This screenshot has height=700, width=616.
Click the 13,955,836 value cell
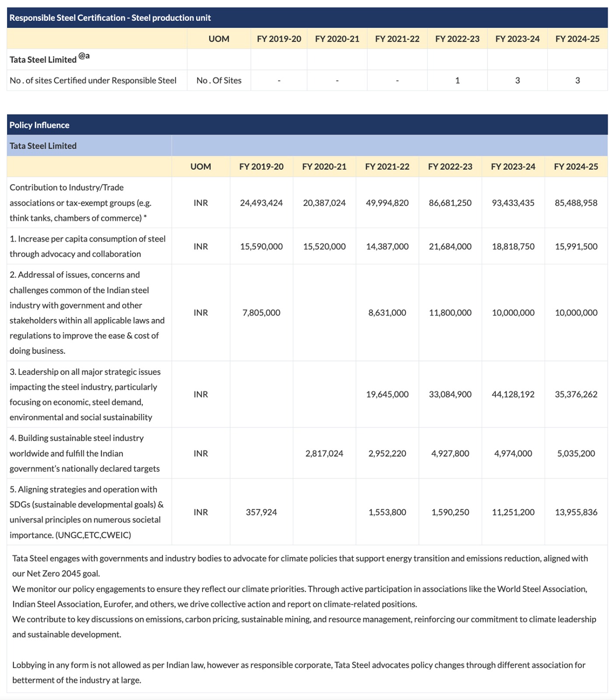click(x=576, y=512)
